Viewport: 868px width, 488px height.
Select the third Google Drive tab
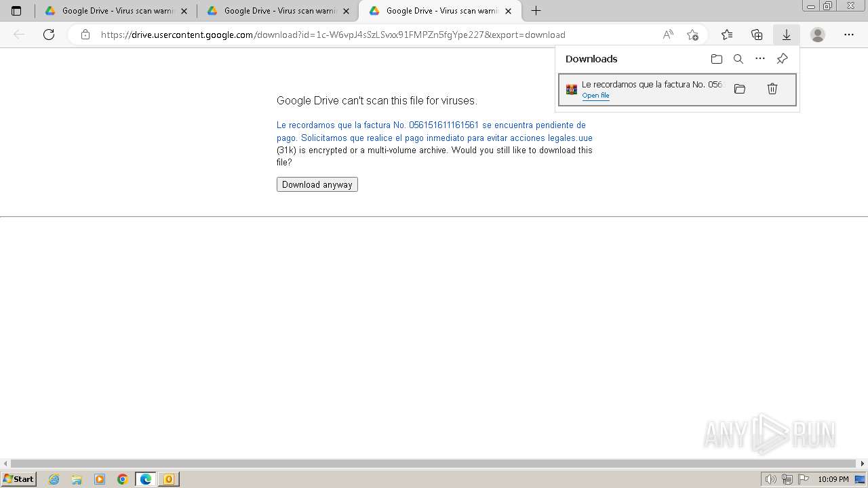[x=440, y=11]
